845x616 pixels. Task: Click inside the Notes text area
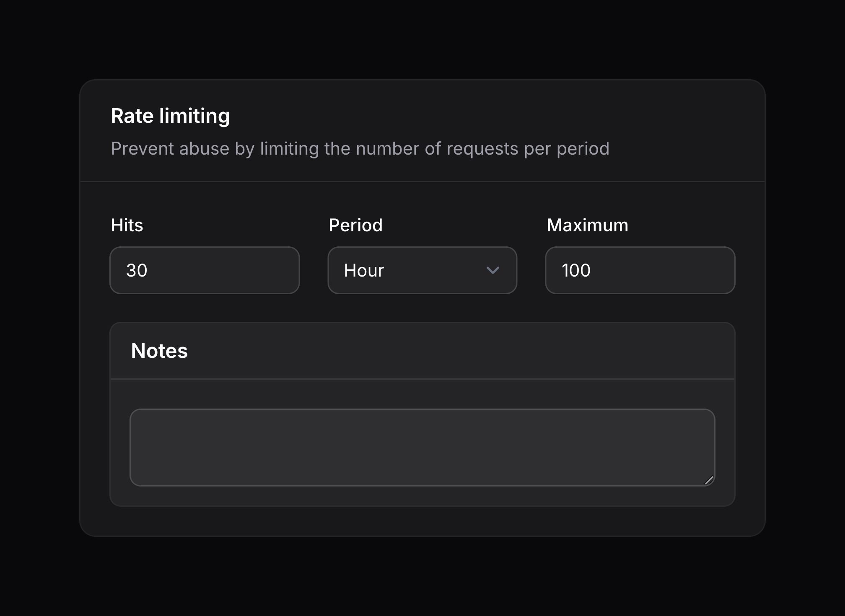click(422, 447)
